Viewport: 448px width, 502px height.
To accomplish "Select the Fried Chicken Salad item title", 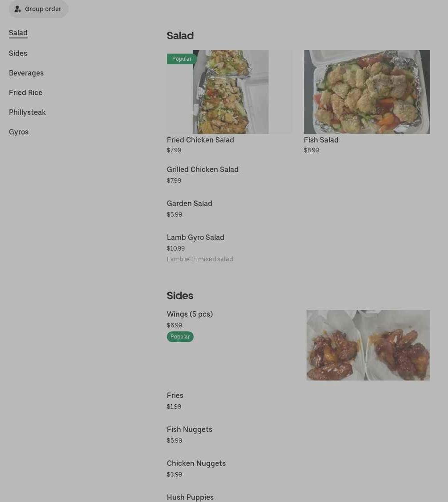I will point(200,140).
